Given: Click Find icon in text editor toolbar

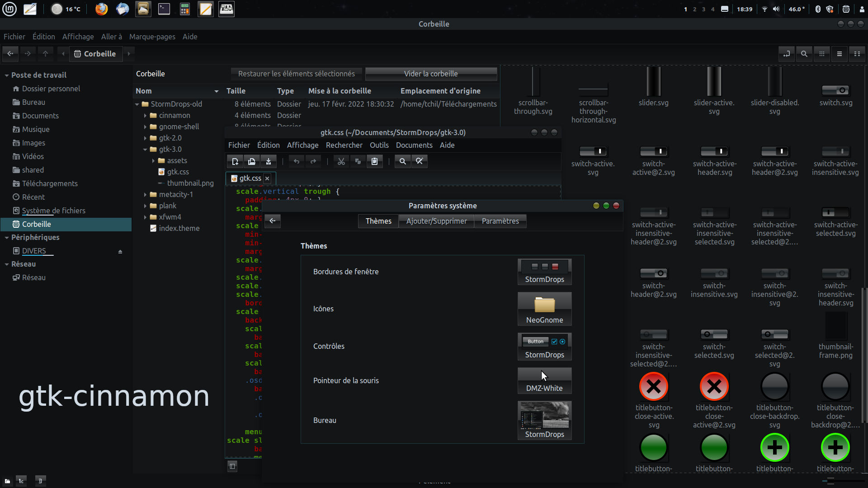Looking at the screenshot, I should point(403,161).
